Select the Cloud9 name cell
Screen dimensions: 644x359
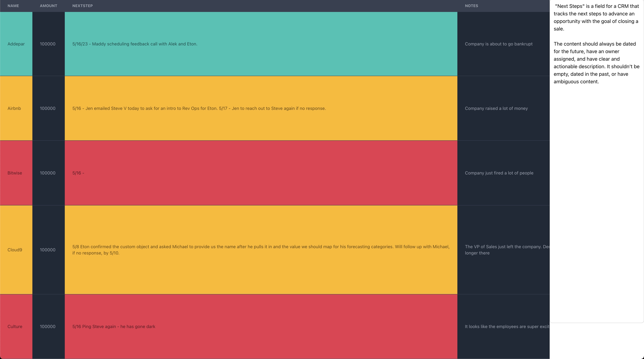point(15,250)
